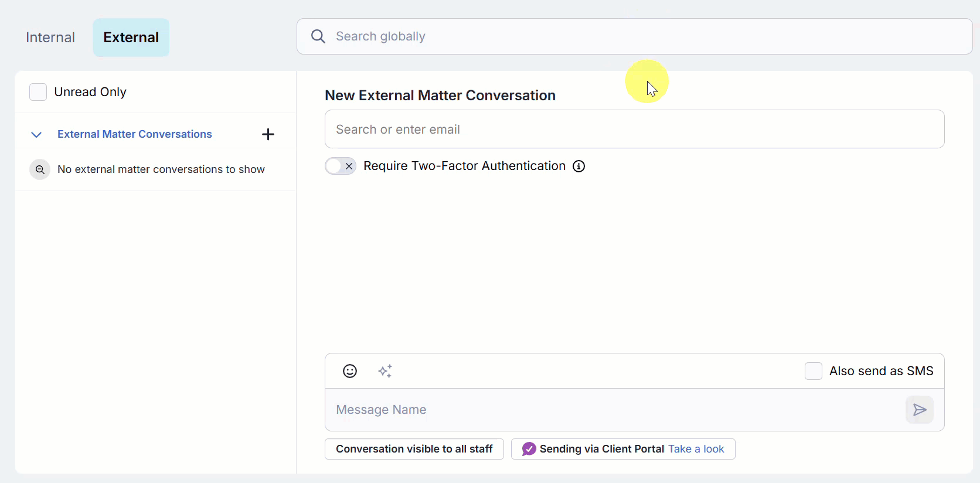
Task: Click the Message Name input field
Action: (x=615, y=410)
